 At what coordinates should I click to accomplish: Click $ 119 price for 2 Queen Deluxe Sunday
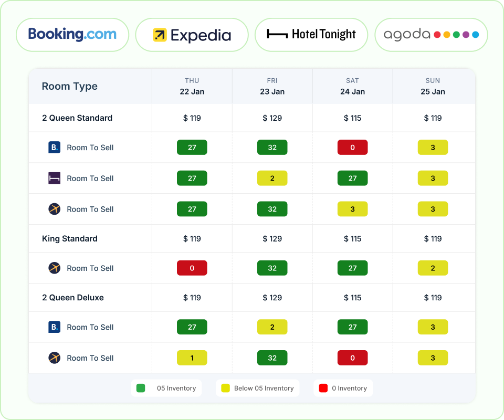coord(433,298)
